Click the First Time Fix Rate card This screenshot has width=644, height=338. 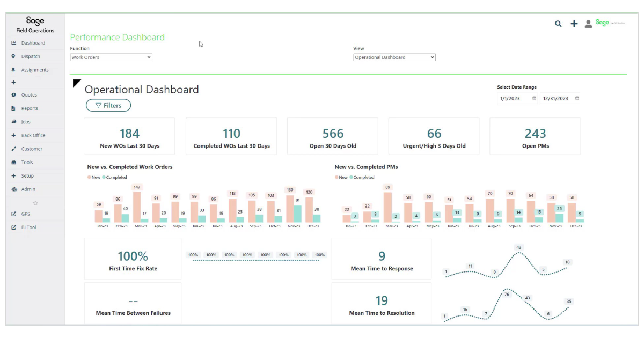133,259
